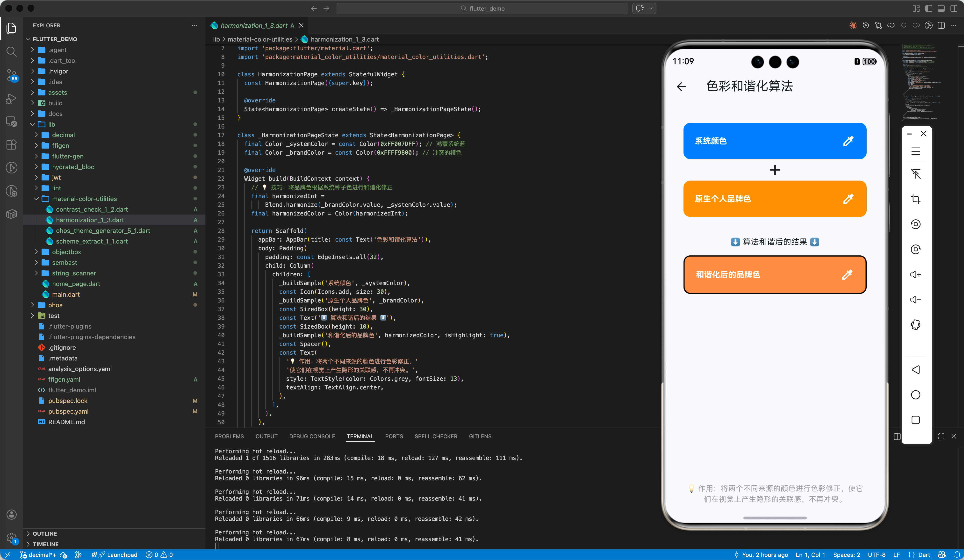The image size is (964, 560).
Task: Toggle the secondary side bar layout icon
Action: click(954, 8)
